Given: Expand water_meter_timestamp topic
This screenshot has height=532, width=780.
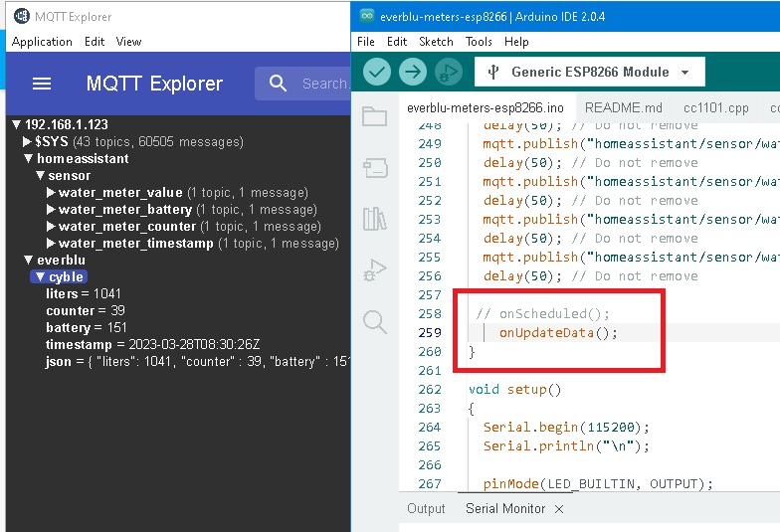Looking at the screenshot, I should 51,243.
